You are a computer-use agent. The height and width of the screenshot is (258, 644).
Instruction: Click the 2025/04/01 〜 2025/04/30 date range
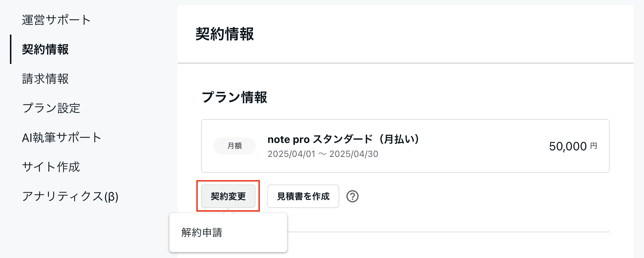tap(323, 154)
